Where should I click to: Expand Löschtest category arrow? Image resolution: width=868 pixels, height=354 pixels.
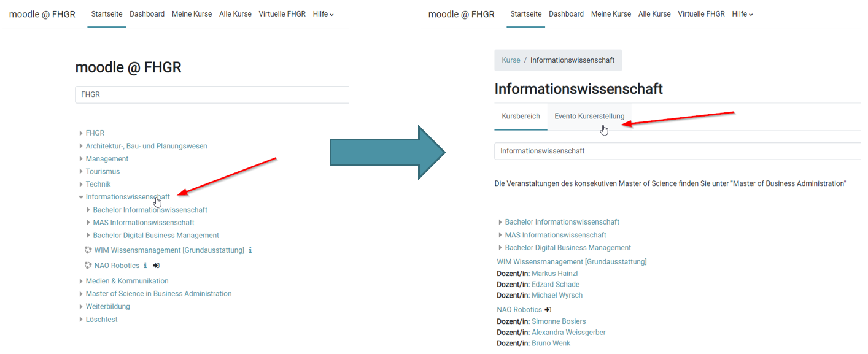(81, 320)
